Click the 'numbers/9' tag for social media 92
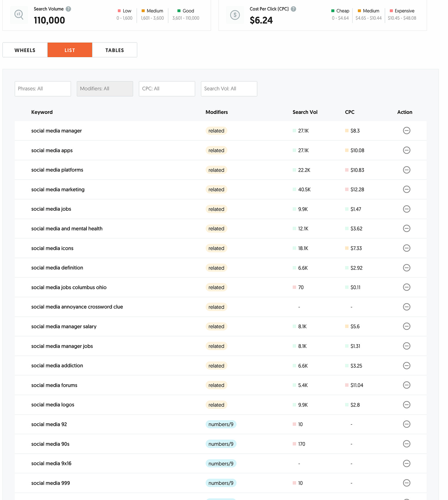Viewport: 448px width, 500px height. coord(221,424)
